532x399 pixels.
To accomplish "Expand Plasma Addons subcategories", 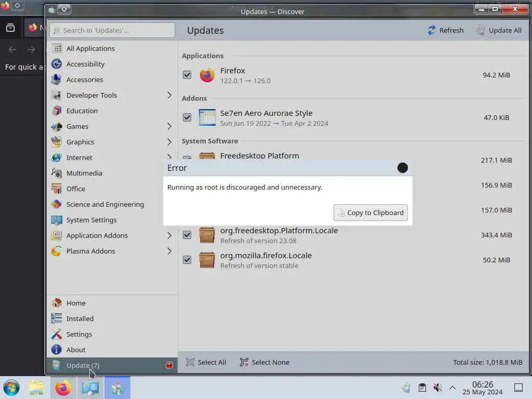I will (169, 251).
